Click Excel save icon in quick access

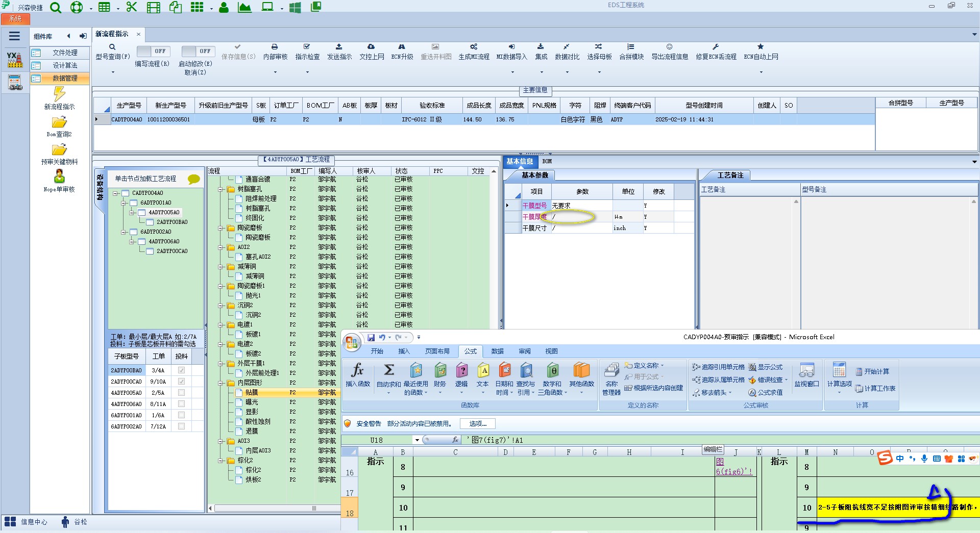[x=371, y=337]
